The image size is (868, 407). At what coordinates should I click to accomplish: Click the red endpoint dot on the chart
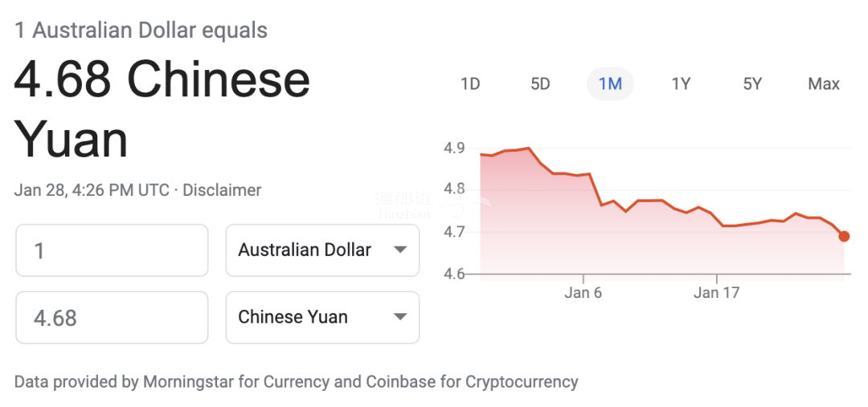click(844, 236)
